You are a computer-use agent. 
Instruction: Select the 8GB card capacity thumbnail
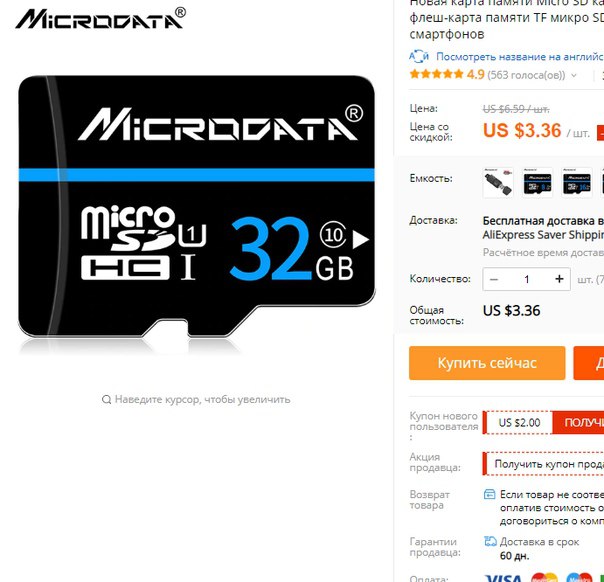537,183
